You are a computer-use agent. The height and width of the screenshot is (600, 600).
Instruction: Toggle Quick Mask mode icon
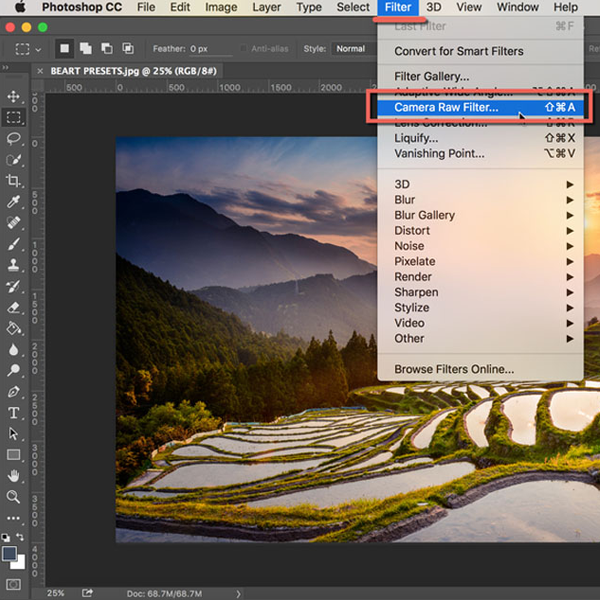point(14,582)
